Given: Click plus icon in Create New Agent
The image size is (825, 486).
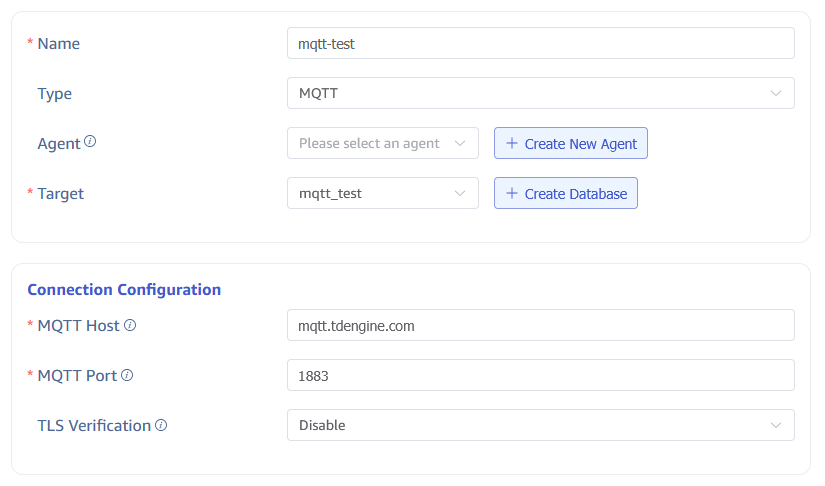Looking at the screenshot, I should 512,143.
